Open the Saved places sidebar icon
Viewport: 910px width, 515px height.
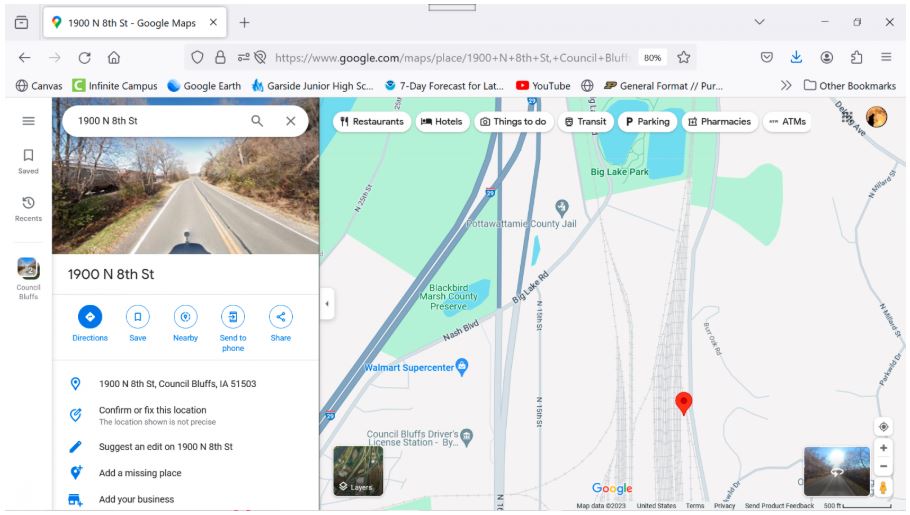pos(28,156)
